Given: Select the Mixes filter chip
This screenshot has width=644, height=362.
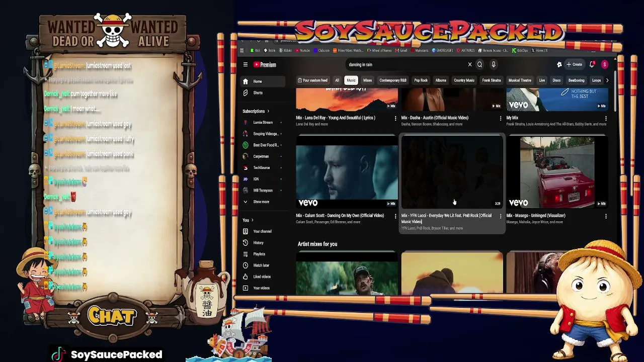Looking at the screenshot, I should (x=368, y=80).
